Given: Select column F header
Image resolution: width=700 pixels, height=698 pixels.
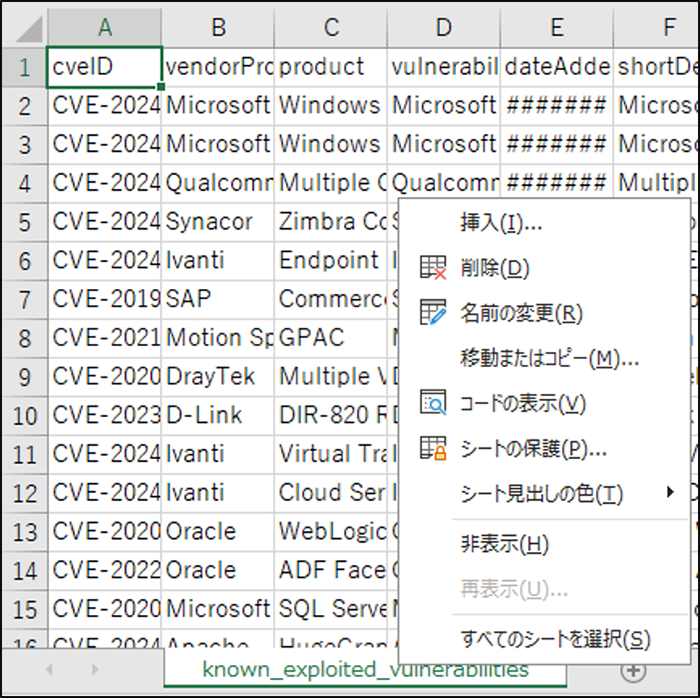Looking at the screenshot, I should click(656, 28).
